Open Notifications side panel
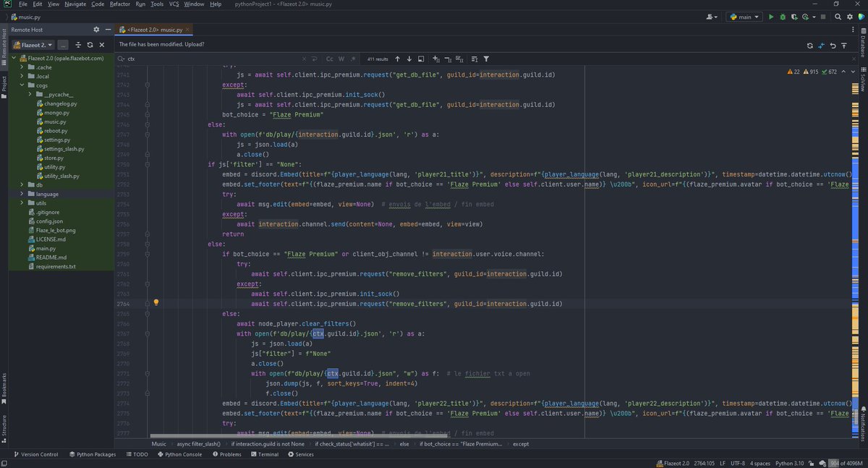868x468 pixels. (863, 424)
